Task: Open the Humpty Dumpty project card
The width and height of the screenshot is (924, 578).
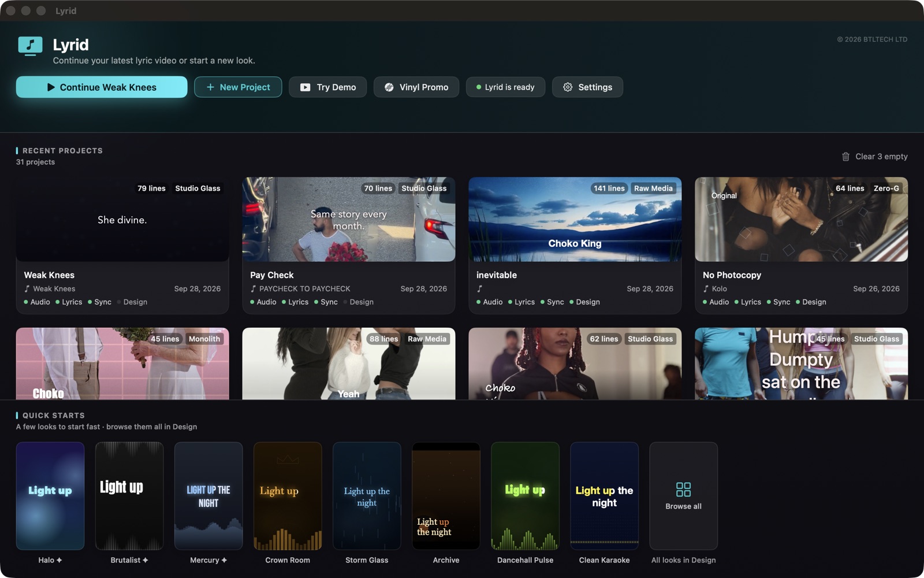Action: pos(802,364)
